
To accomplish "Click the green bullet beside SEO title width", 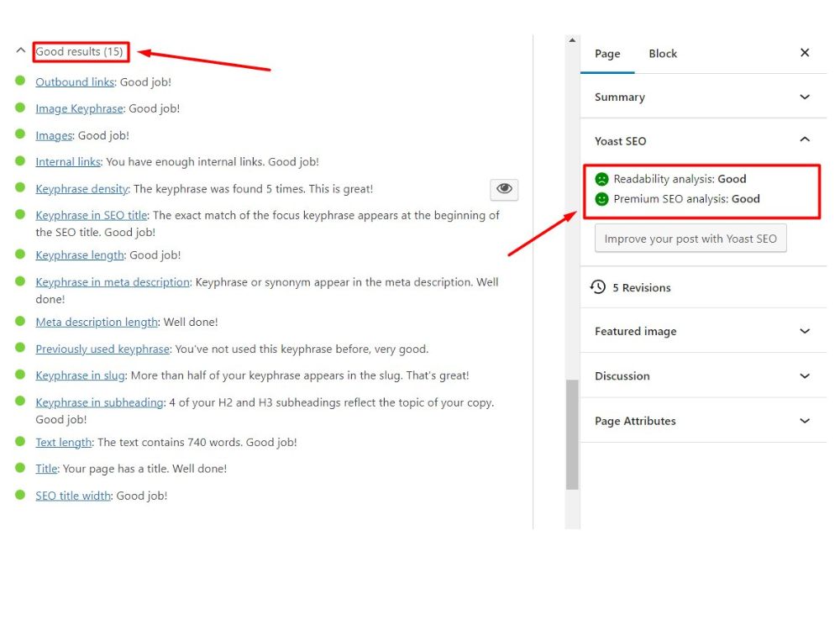I will [20, 494].
